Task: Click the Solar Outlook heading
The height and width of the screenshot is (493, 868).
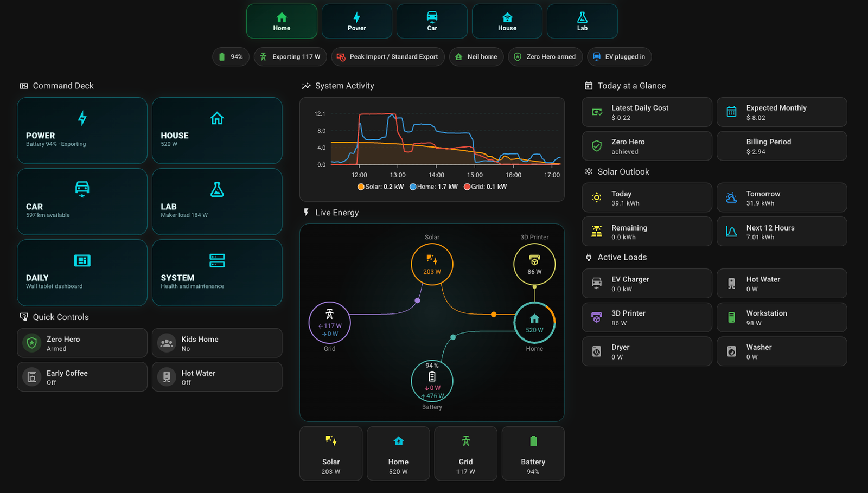Action: point(623,171)
